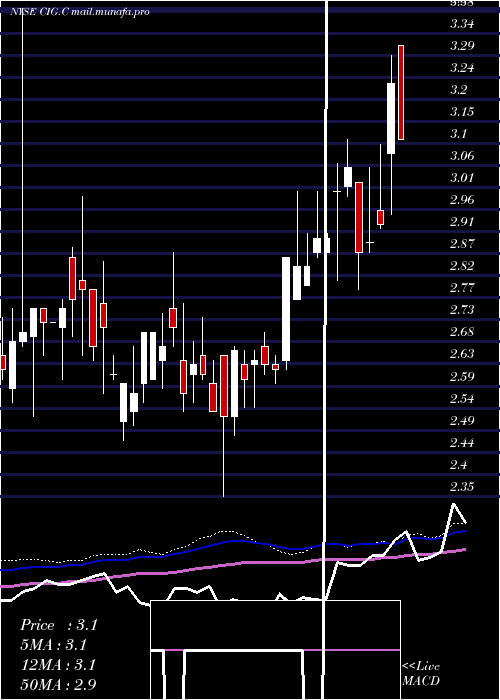The height and width of the screenshot is (700, 500).
Task: Click the '5MA : 3.1' legend entry
Action: (x=53, y=645)
